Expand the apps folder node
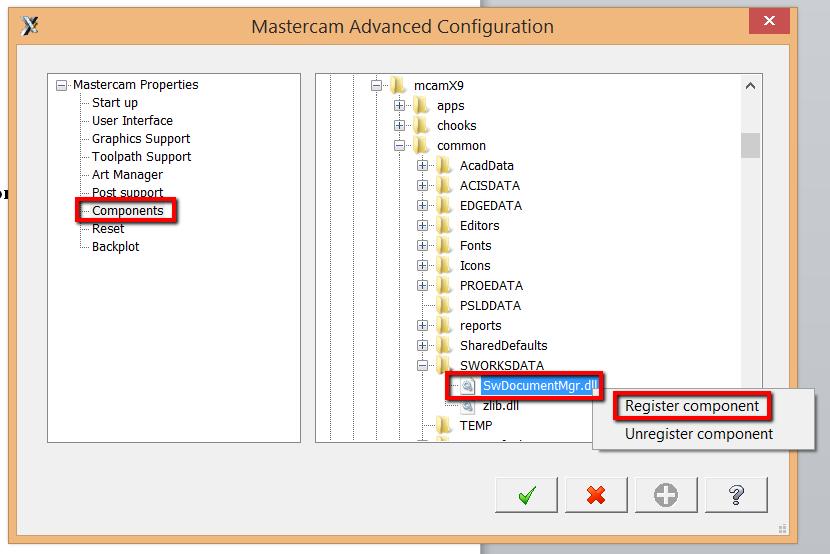Screen dimensions: 830x554 [400, 105]
